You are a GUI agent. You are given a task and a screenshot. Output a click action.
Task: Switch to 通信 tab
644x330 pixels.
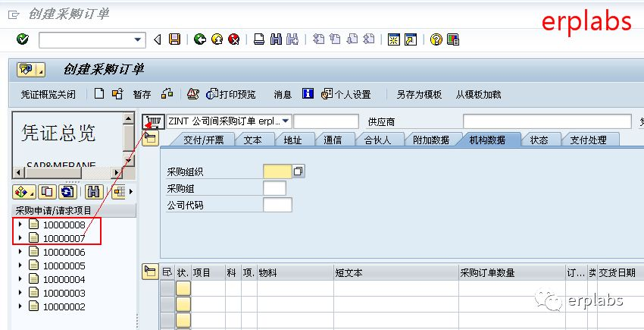(333, 140)
